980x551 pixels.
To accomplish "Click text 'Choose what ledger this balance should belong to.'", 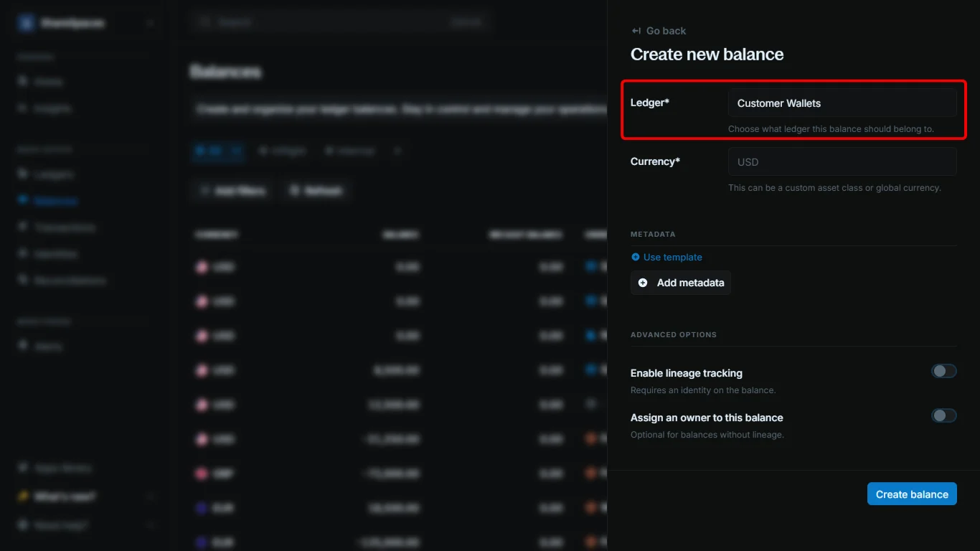I will coord(831,129).
